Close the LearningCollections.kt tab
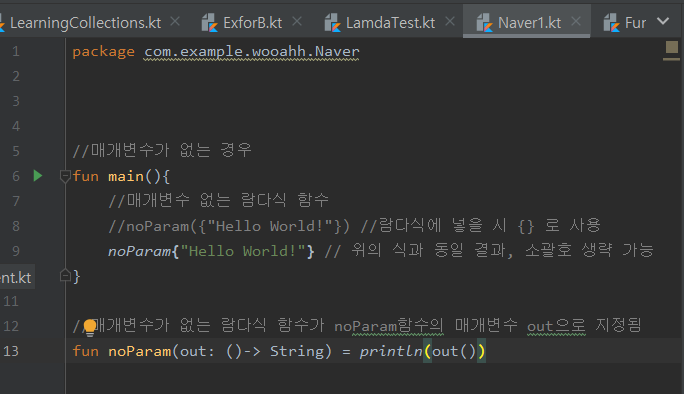Screen dimensions: 684x394 (x=175, y=21)
